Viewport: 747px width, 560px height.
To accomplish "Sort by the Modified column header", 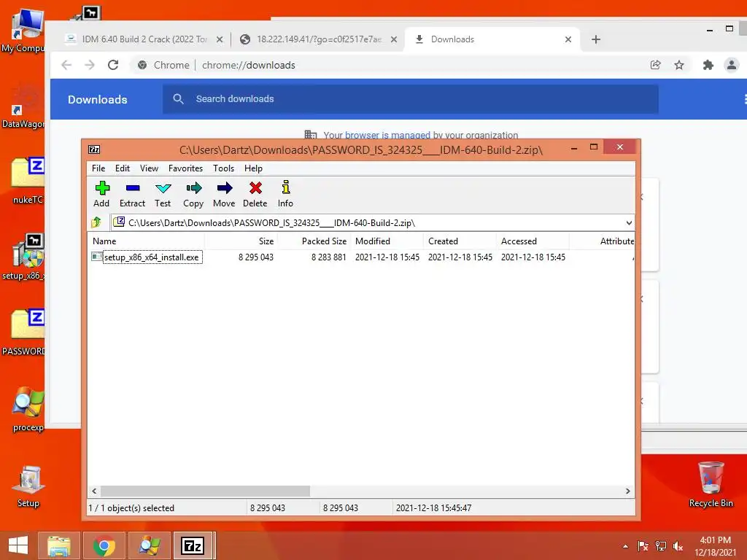I will (x=387, y=241).
